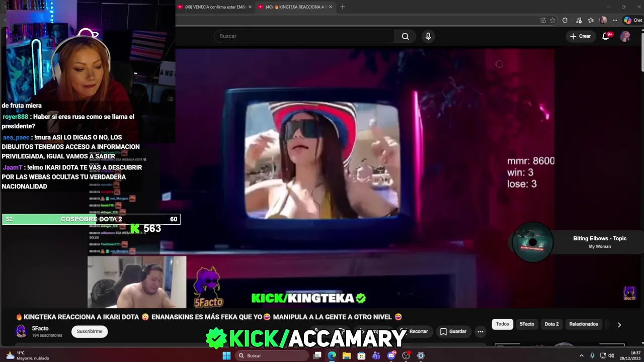
Task: Show more filter chips with right arrow
Action: 619,325
